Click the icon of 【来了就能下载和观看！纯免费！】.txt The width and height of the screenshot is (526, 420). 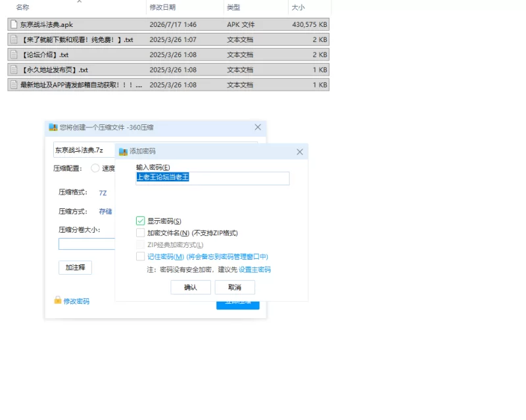pyautogui.click(x=14, y=39)
